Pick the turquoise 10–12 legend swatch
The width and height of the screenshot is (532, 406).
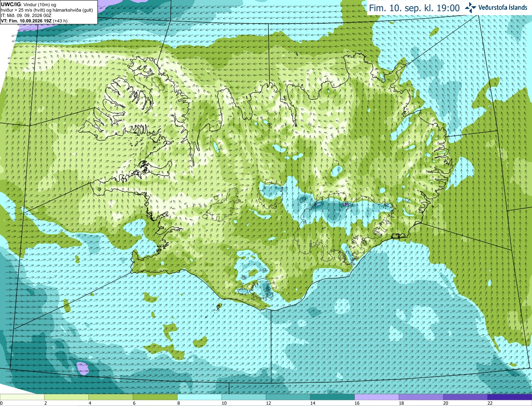(244, 397)
